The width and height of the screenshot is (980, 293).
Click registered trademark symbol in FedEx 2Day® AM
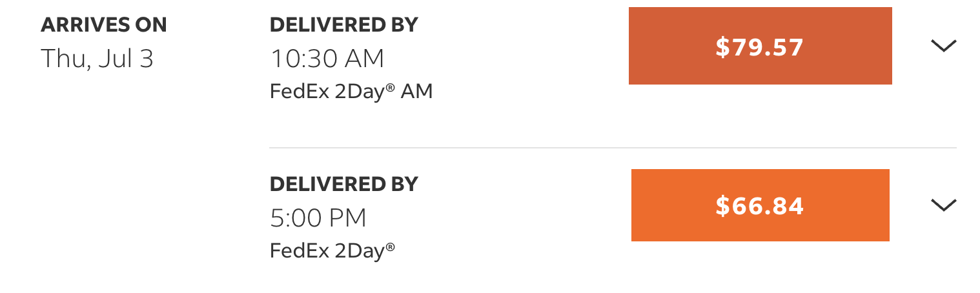coord(390,88)
